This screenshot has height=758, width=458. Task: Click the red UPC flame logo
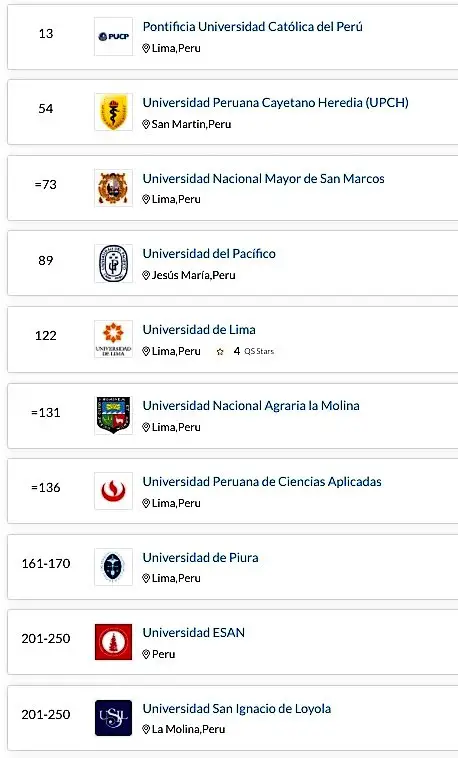[x=113, y=491]
